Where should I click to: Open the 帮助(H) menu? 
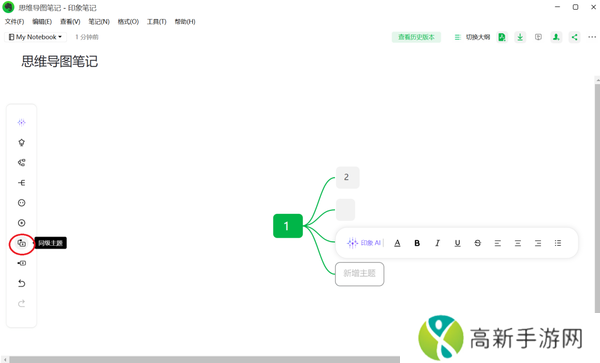point(185,22)
